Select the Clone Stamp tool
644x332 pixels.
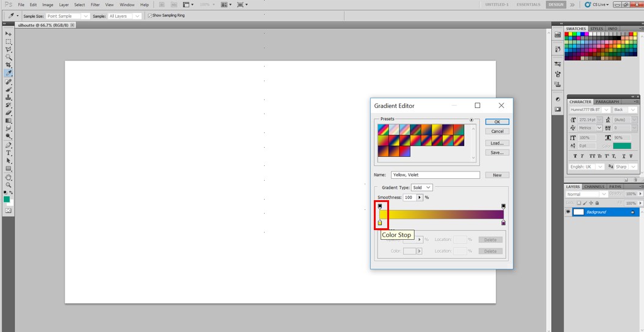coord(8,98)
